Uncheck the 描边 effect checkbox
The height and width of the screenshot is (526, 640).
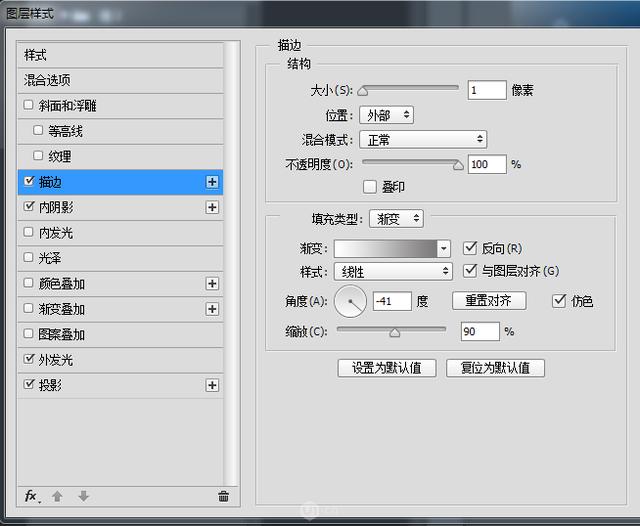(x=29, y=181)
